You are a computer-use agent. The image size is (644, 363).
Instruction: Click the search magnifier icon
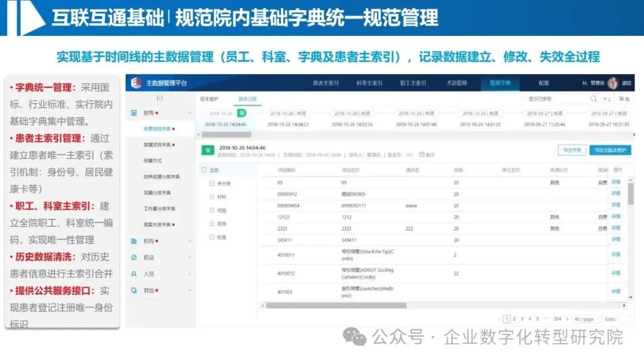(593, 99)
